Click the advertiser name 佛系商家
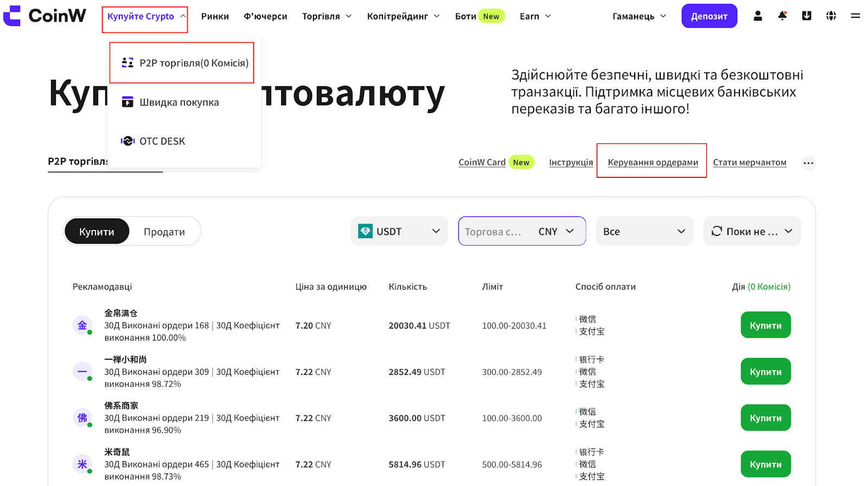The image size is (868, 486). (121, 405)
